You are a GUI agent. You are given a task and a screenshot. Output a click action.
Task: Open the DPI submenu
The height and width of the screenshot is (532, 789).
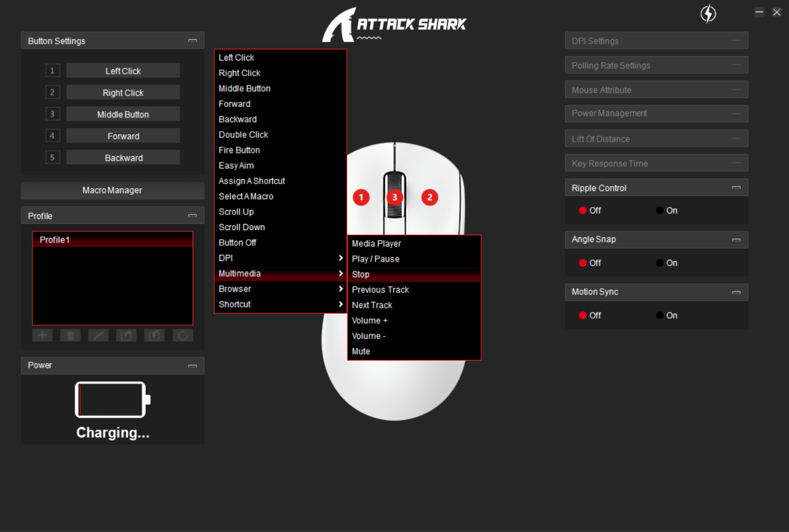tap(281, 258)
